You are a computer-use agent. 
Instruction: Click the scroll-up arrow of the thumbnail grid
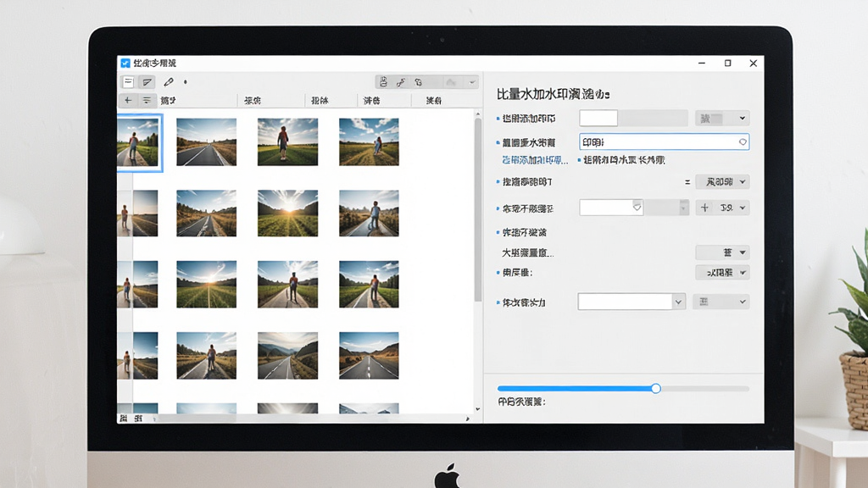click(478, 114)
